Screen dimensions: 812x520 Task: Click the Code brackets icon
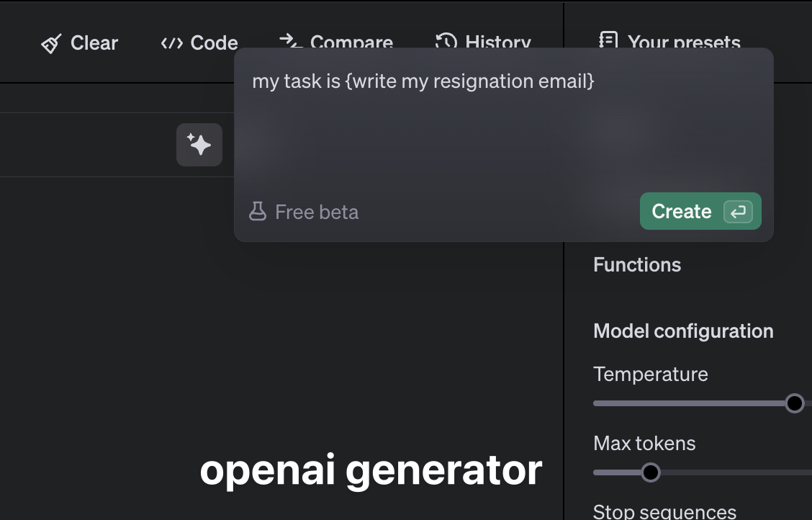172,43
